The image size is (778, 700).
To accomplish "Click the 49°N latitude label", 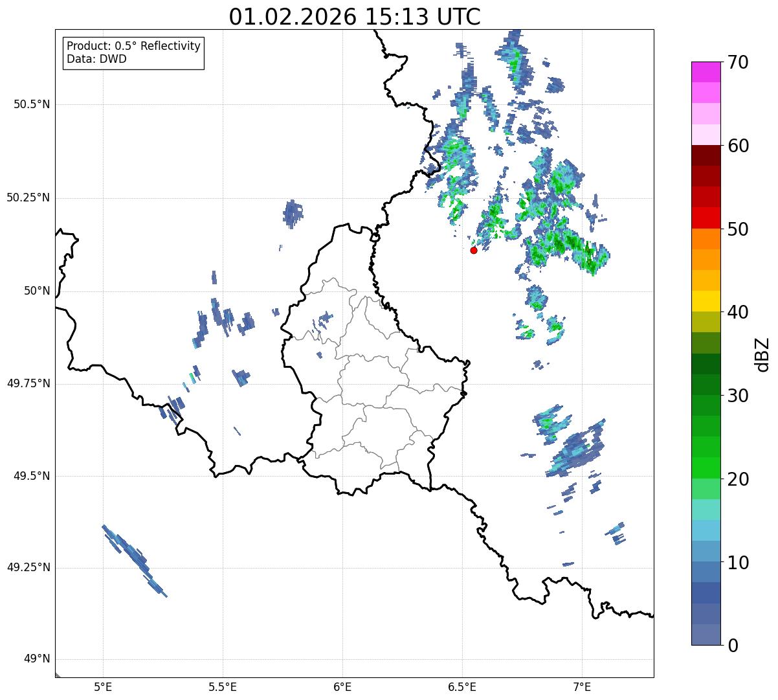I will [37, 659].
